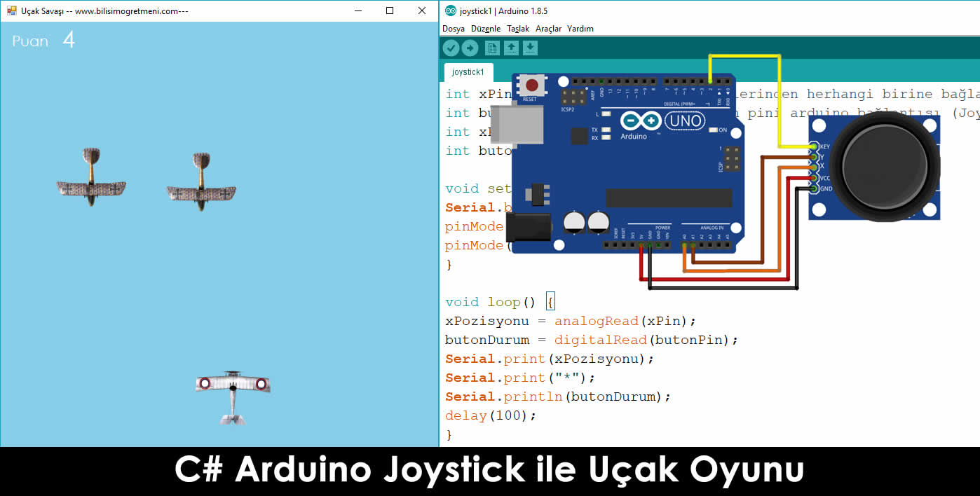Click the Verify checkmark icon
Viewport: 980px width, 496px height.
click(x=451, y=48)
